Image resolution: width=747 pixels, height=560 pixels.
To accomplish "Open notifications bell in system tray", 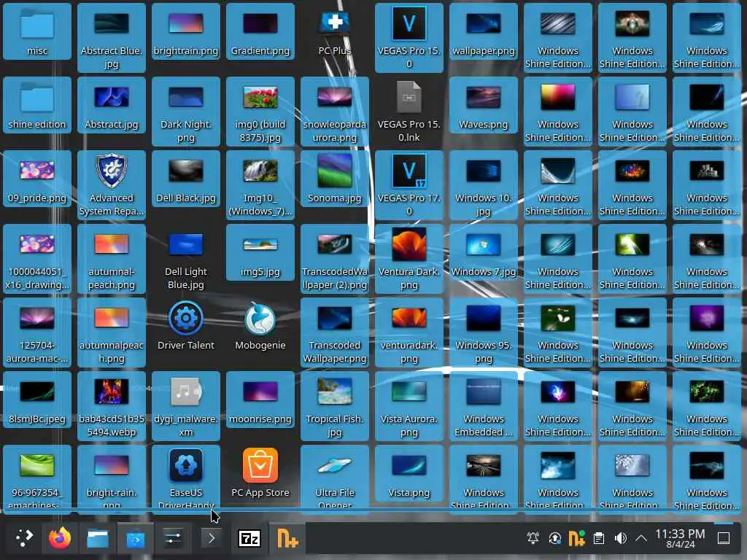I will [533, 539].
